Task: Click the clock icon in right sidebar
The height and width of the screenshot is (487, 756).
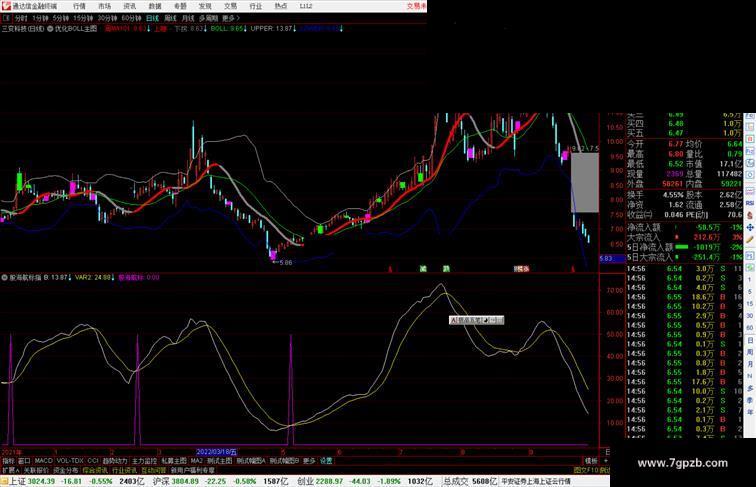Action: (x=750, y=175)
